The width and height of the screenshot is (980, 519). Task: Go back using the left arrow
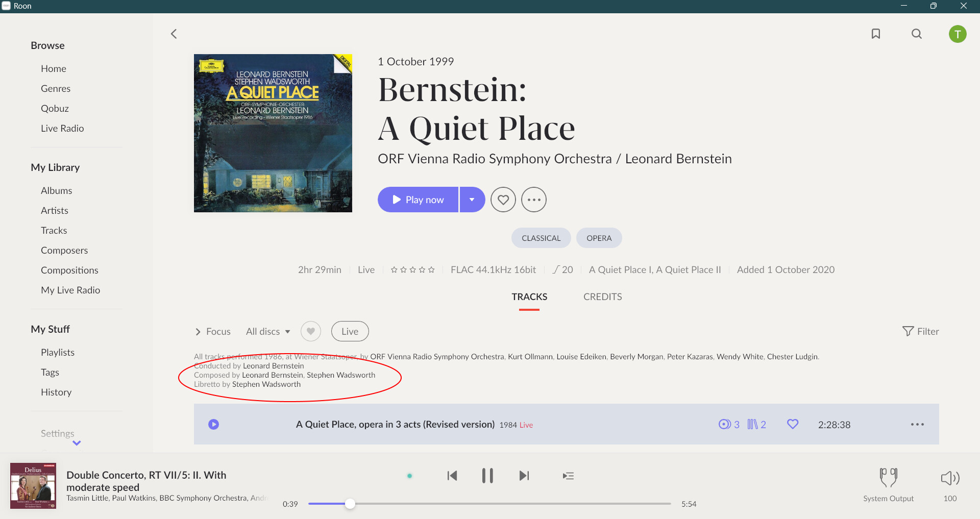click(x=174, y=34)
